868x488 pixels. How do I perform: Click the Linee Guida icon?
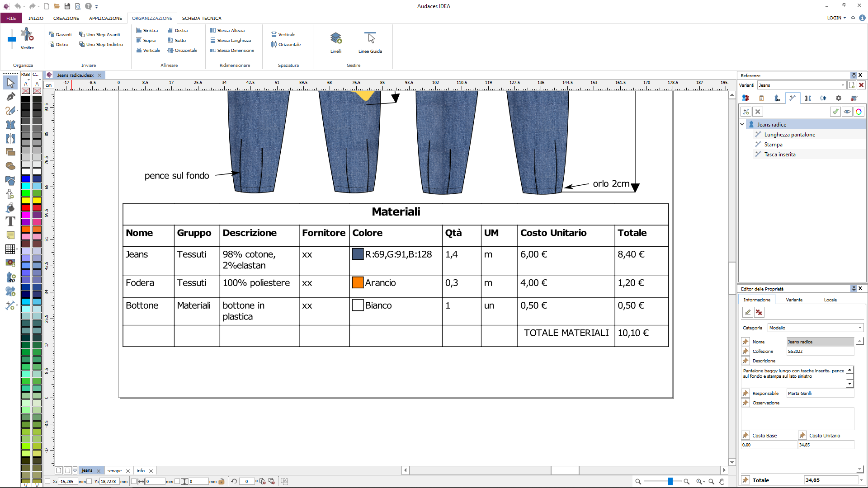pyautogui.click(x=370, y=38)
